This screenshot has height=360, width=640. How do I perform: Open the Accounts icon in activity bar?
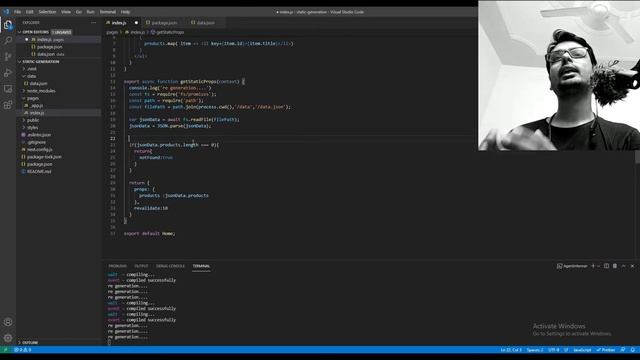tap(8, 322)
